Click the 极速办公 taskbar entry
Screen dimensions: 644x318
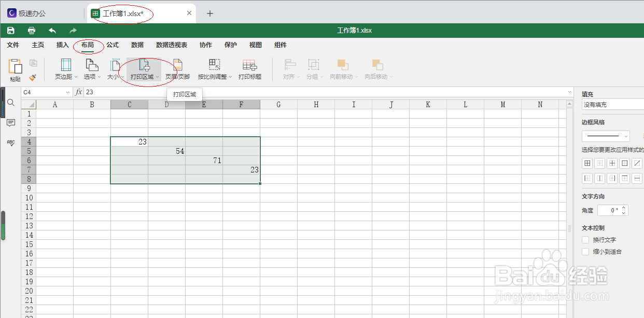pyautogui.click(x=31, y=12)
